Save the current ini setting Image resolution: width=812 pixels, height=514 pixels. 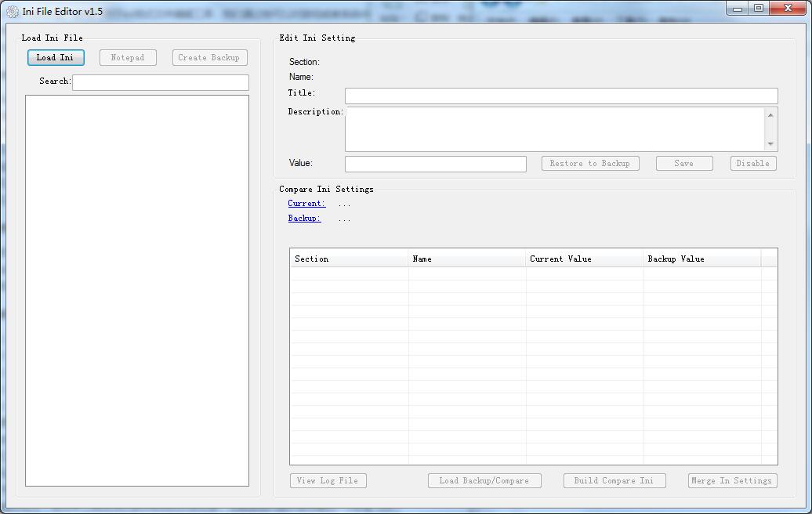(683, 163)
